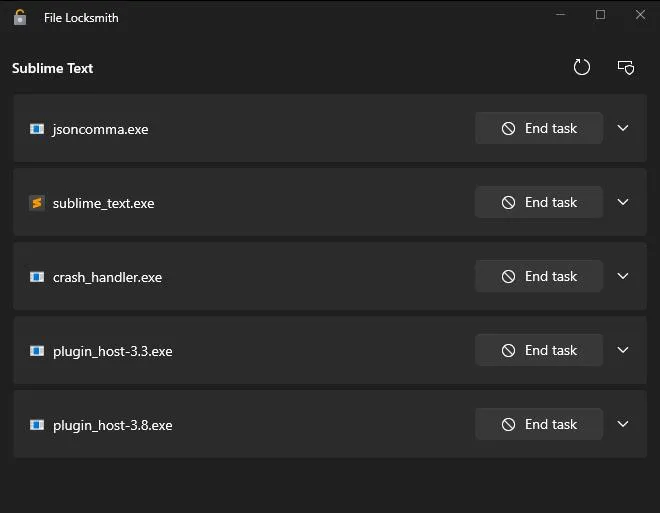This screenshot has width=660, height=513.
Task: Expand details for jsoncomma.exe row
Action: [x=623, y=128]
